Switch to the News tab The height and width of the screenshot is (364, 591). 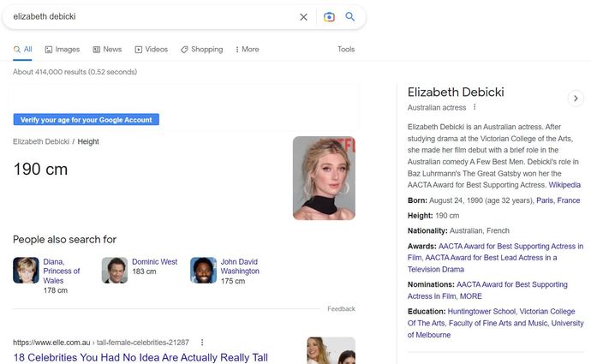pyautogui.click(x=107, y=50)
